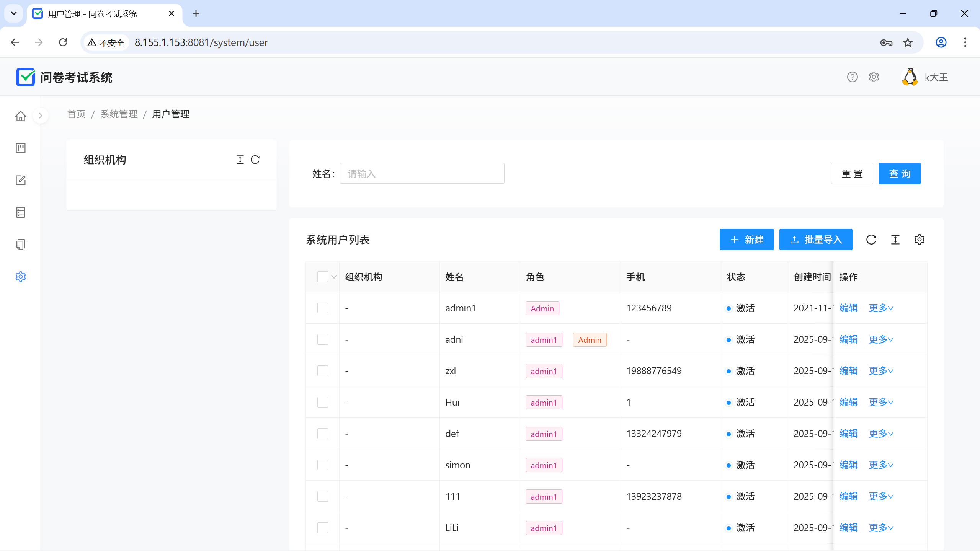Select the admin1 row checkbox
980x551 pixels.
coord(322,308)
